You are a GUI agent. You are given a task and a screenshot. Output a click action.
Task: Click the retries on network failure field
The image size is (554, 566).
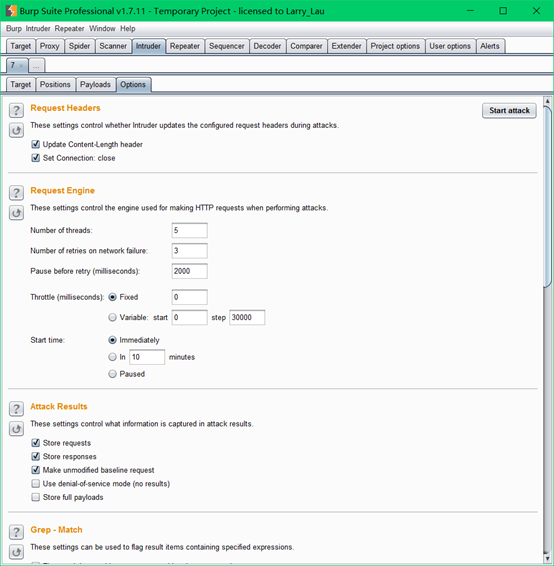tap(189, 251)
